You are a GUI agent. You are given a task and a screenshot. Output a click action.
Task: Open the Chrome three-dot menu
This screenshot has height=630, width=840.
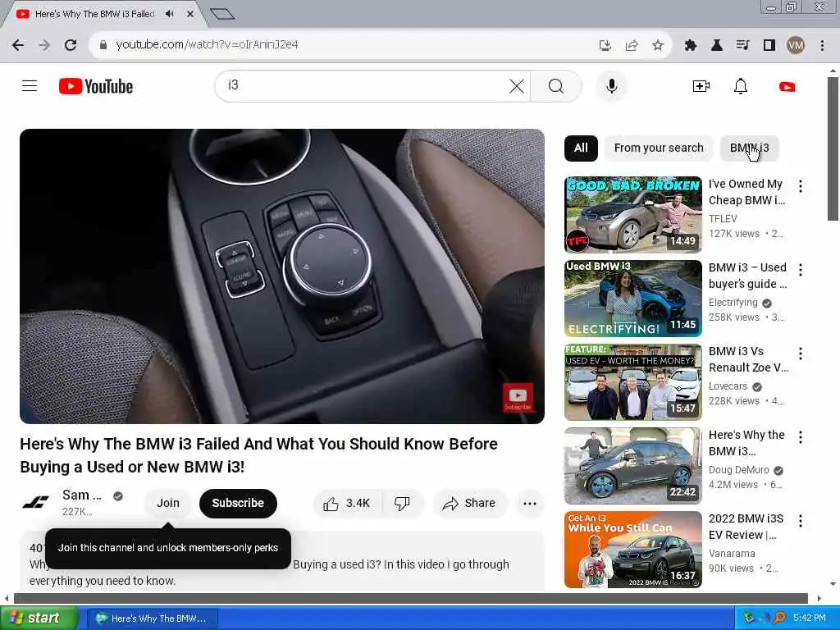click(822, 46)
